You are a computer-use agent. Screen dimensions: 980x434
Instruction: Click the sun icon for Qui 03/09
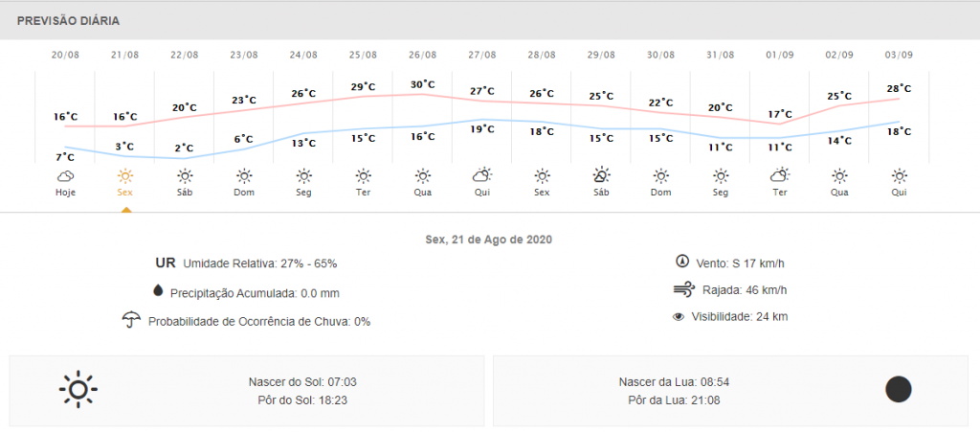click(x=899, y=175)
